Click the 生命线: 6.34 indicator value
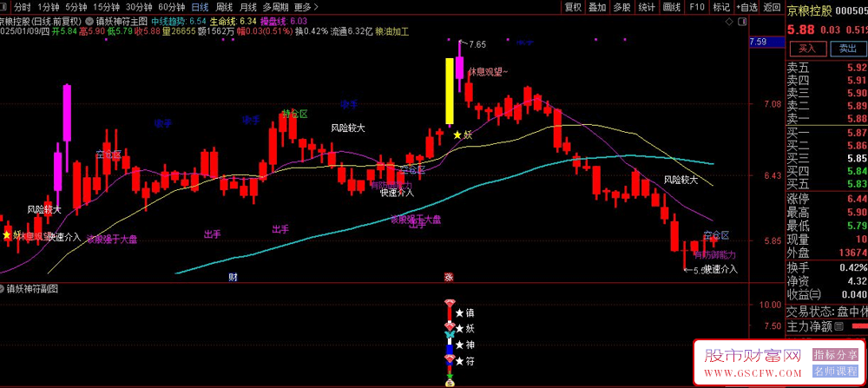Image resolution: width=868 pixels, height=388 pixels. (x=233, y=21)
